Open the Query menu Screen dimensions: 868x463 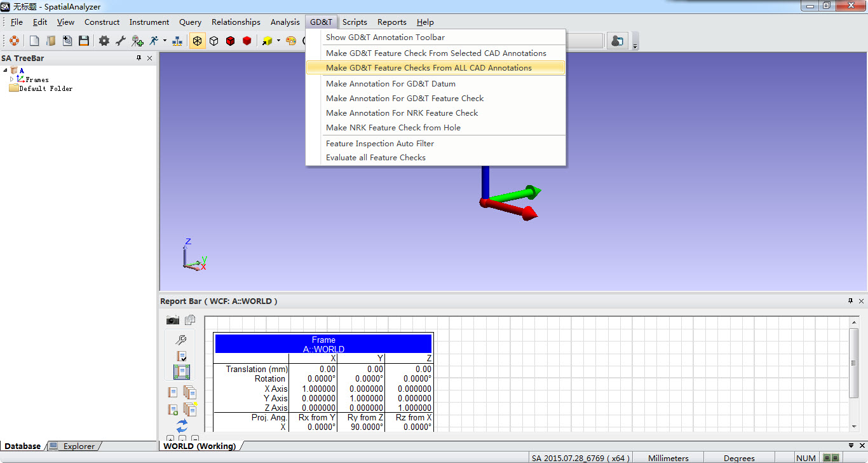click(190, 22)
